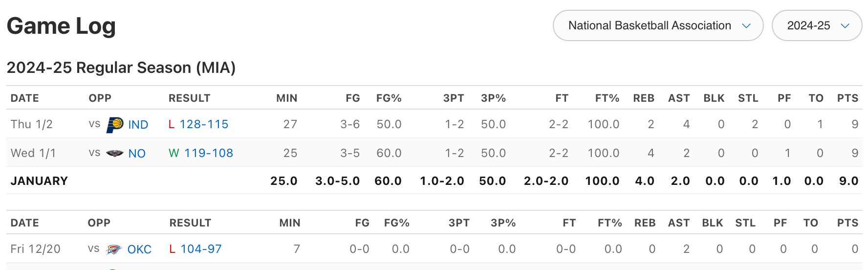Image resolution: width=868 pixels, height=270 pixels.
Task: Open the OKC team link
Action: coord(139,249)
